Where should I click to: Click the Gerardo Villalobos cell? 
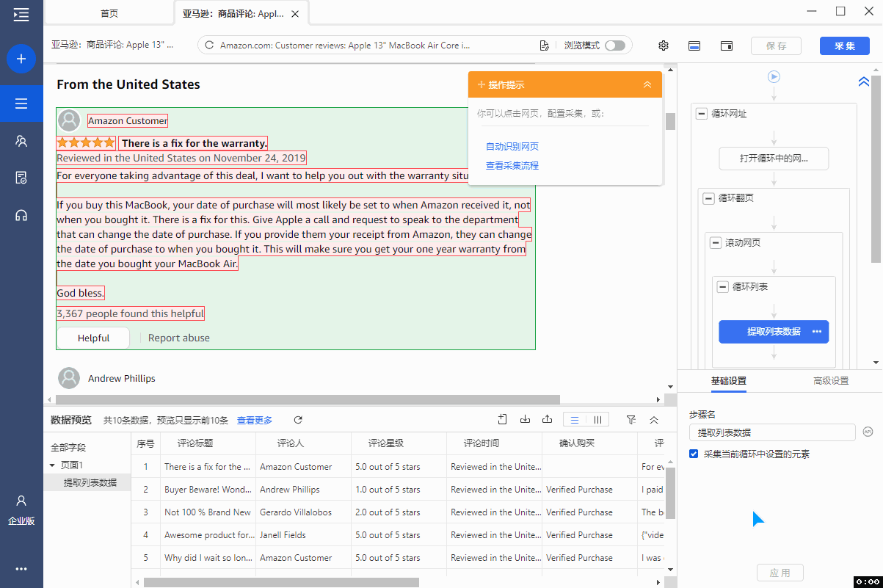(x=303, y=512)
